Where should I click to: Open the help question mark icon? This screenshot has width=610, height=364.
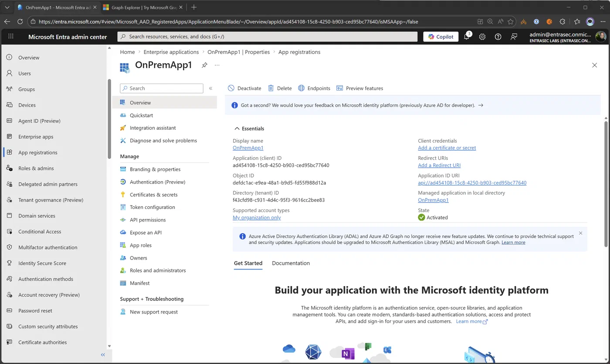click(x=498, y=37)
